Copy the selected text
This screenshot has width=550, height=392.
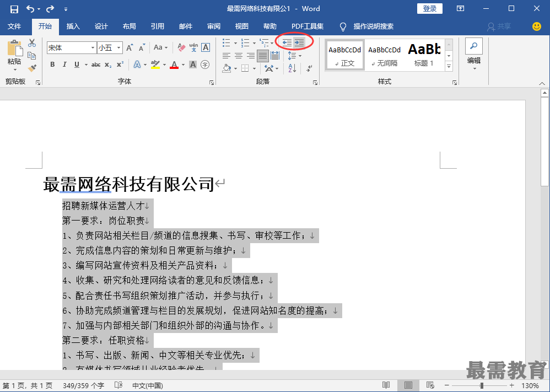tap(32, 56)
